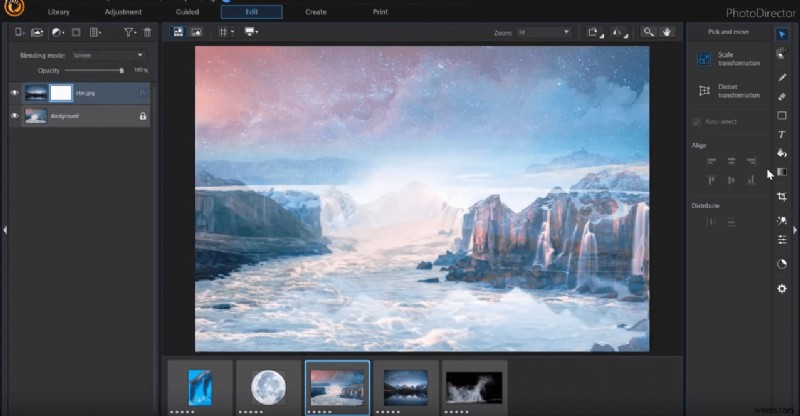The image size is (800, 416).
Task: Open the Zoom level dropdown
Action: pos(543,32)
